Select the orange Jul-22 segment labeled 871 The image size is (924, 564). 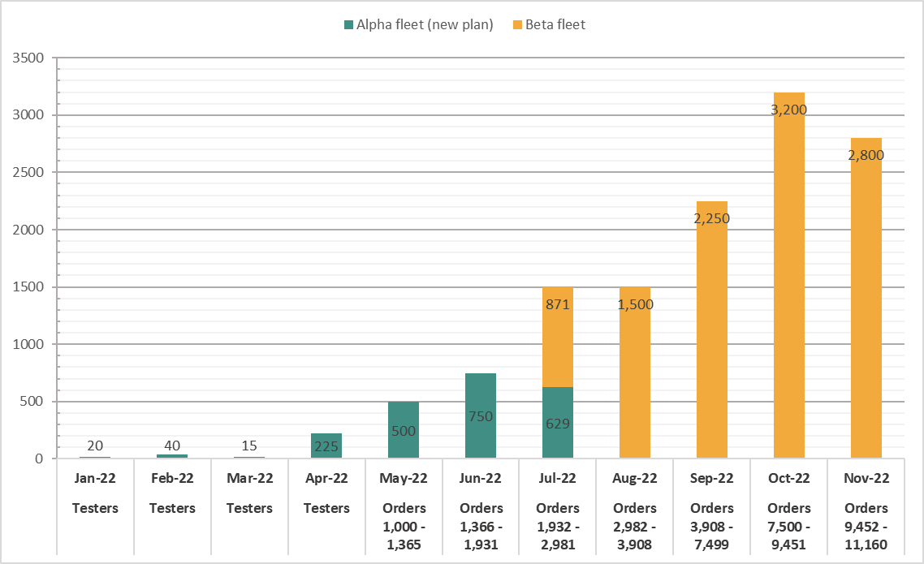(x=558, y=337)
